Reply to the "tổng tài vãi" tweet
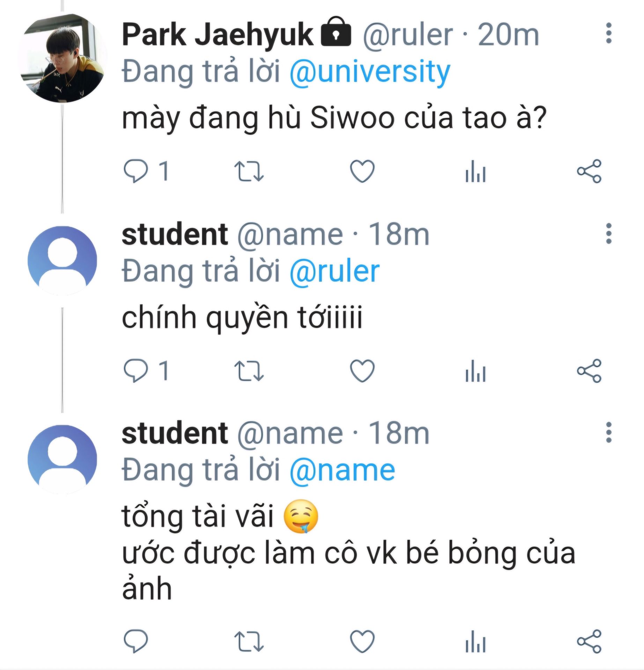This screenshot has width=644, height=670. pos(136,641)
